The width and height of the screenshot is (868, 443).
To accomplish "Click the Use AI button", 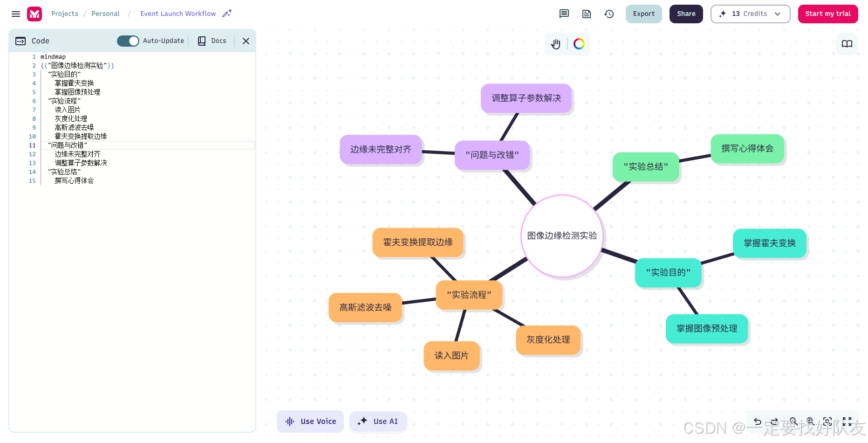I will (x=378, y=422).
